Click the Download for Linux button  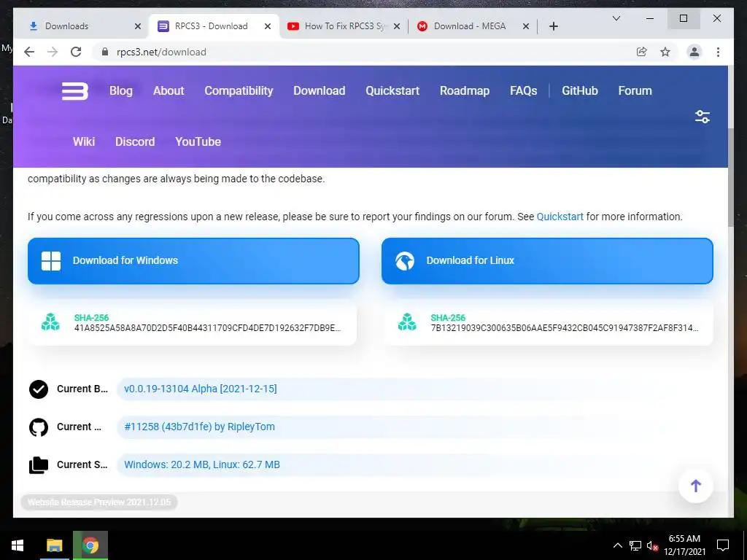click(x=547, y=261)
